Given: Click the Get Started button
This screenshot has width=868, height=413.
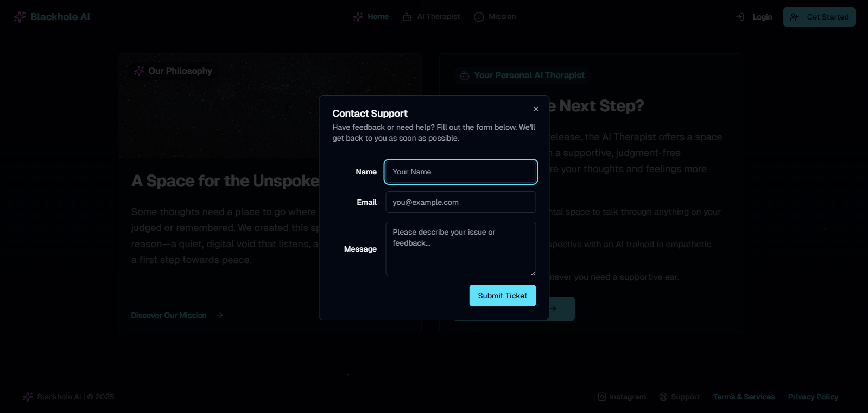Looking at the screenshot, I should point(819,17).
